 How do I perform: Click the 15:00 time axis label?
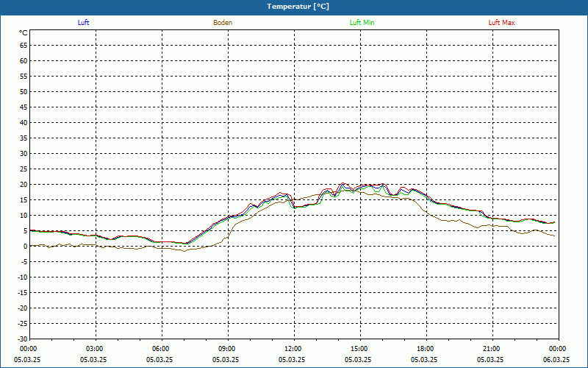(x=360, y=349)
